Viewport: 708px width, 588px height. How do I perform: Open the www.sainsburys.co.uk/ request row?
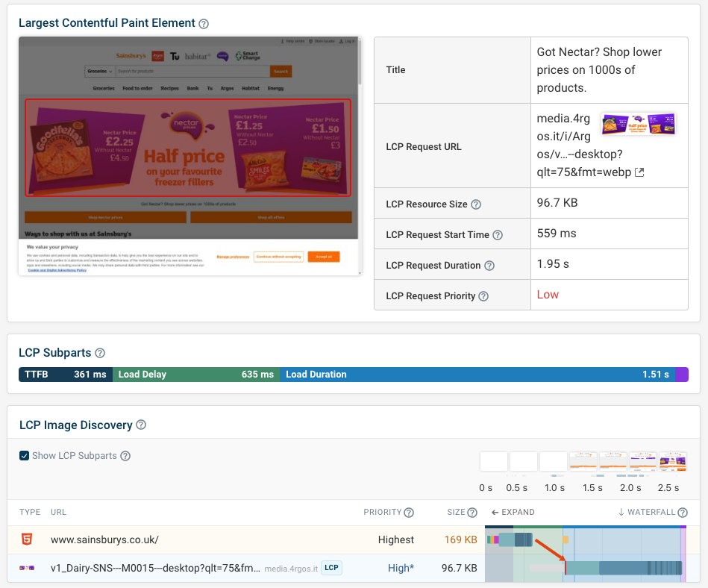[354, 539]
